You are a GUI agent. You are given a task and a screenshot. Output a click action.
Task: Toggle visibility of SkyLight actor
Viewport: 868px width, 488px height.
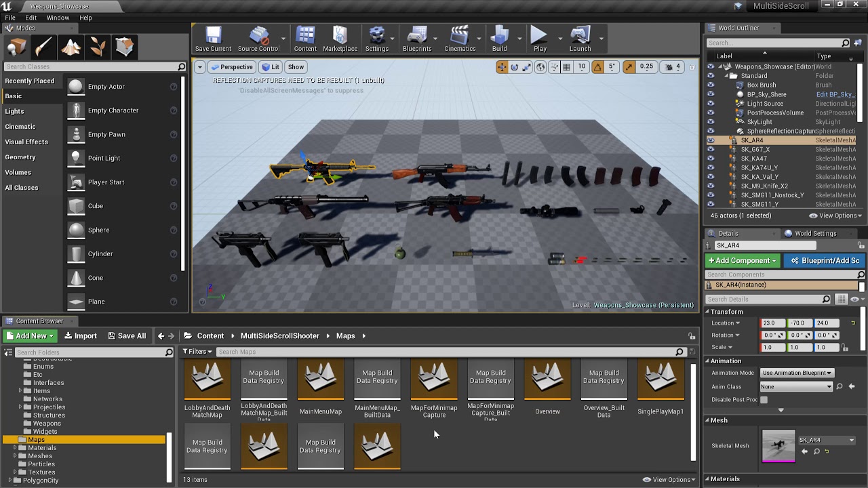coord(711,122)
